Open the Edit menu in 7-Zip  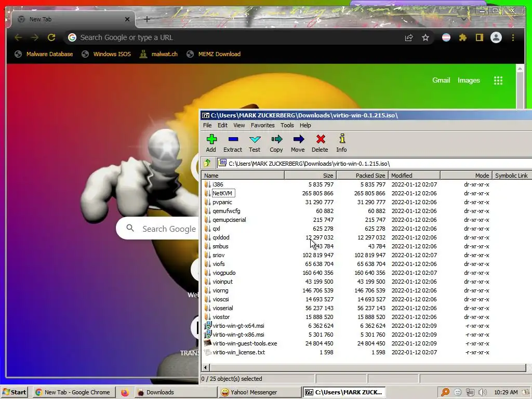pos(222,125)
